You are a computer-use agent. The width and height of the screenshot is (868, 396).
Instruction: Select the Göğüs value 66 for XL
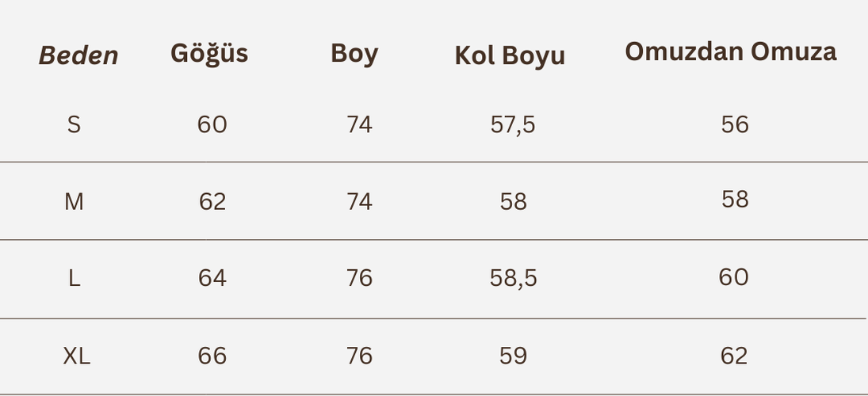point(212,356)
